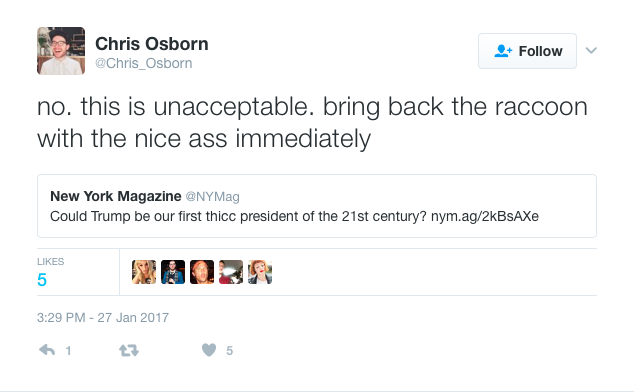The height and width of the screenshot is (392, 634).
Task: Open the @NYMag handle
Action: point(213,197)
